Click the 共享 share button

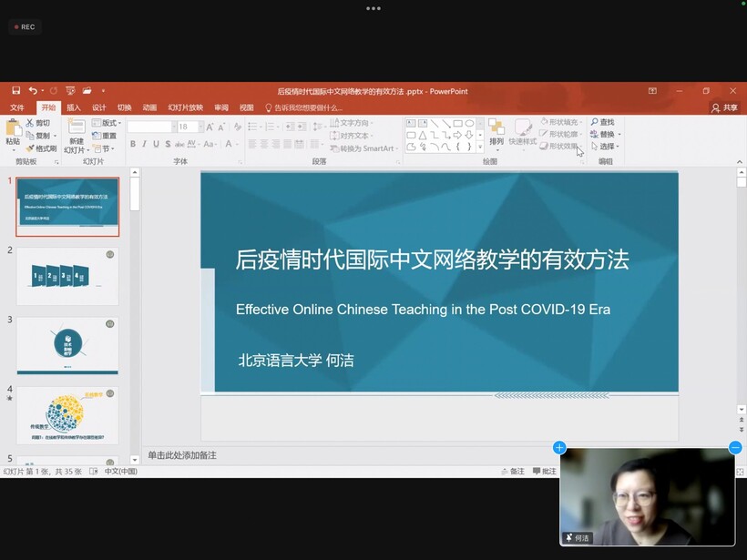[724, 108]
